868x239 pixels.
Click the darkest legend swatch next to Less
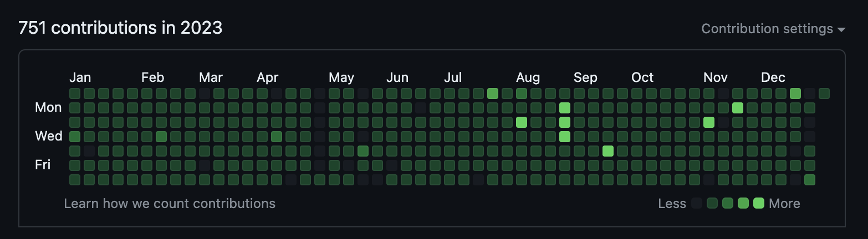[697, 204]
